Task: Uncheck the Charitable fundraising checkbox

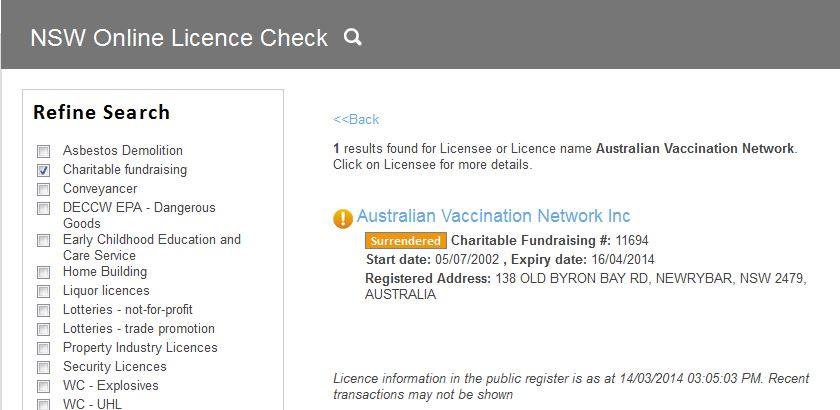Action: [x=43, y=170]
